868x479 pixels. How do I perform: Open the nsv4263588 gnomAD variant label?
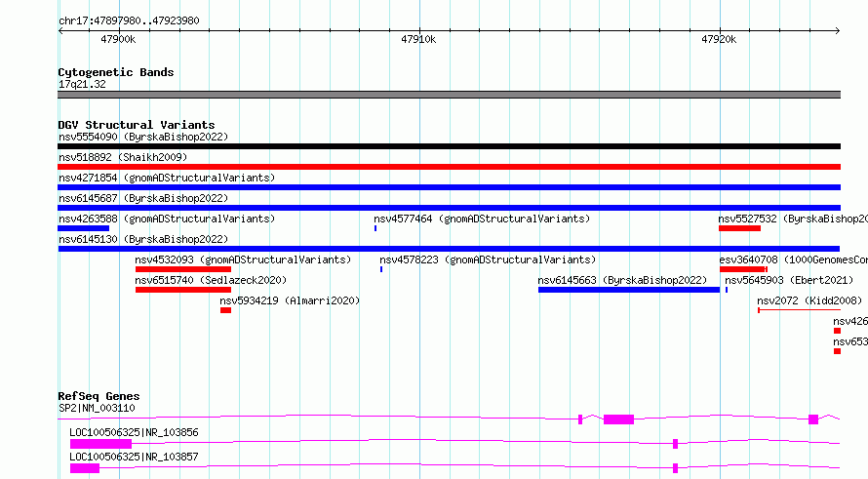[x=167, y=219]
